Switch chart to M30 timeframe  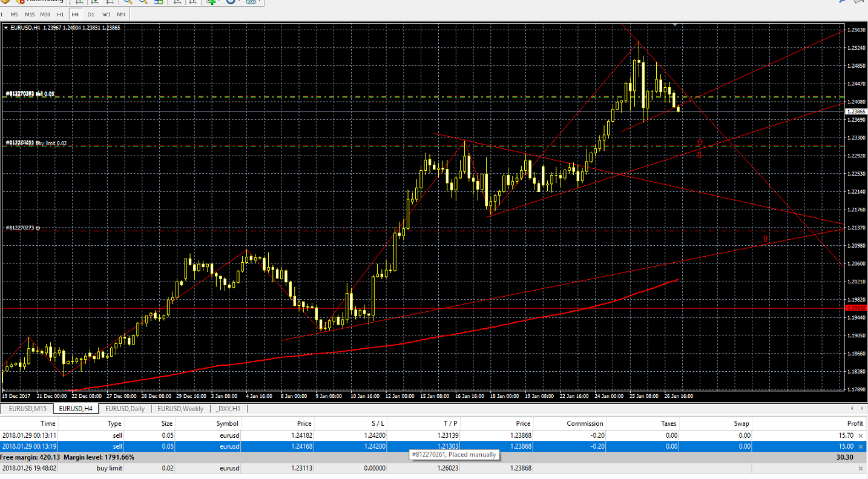45,14
